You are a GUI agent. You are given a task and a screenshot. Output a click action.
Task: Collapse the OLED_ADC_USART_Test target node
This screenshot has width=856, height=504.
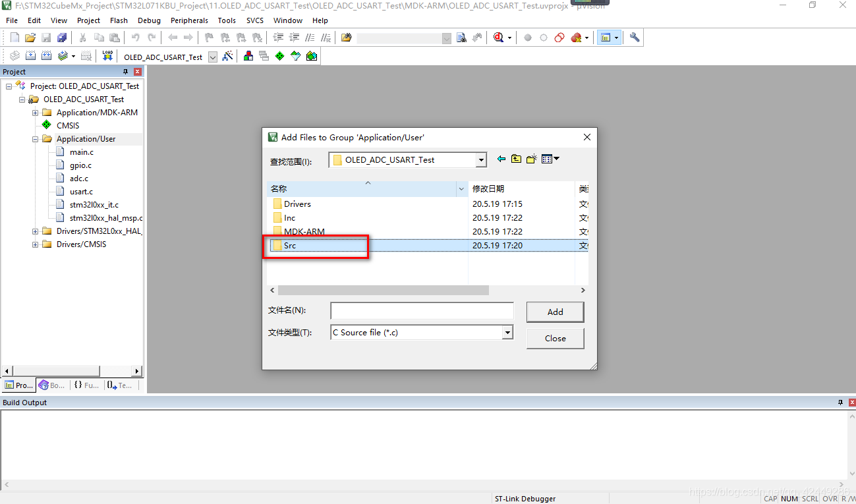pyautogui.click(x=22, y=99)
